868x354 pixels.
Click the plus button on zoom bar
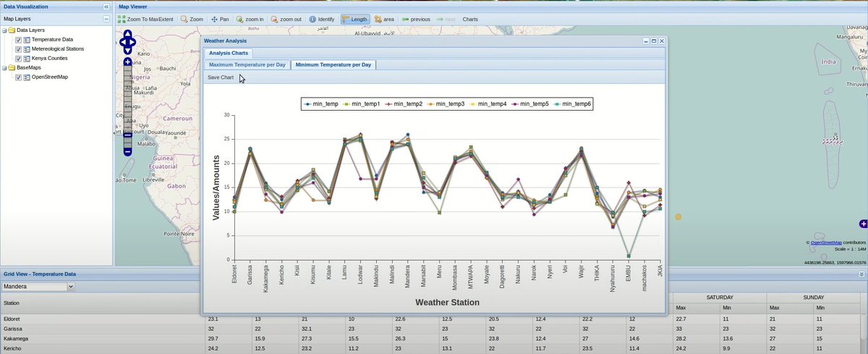[x=127, y=63]
